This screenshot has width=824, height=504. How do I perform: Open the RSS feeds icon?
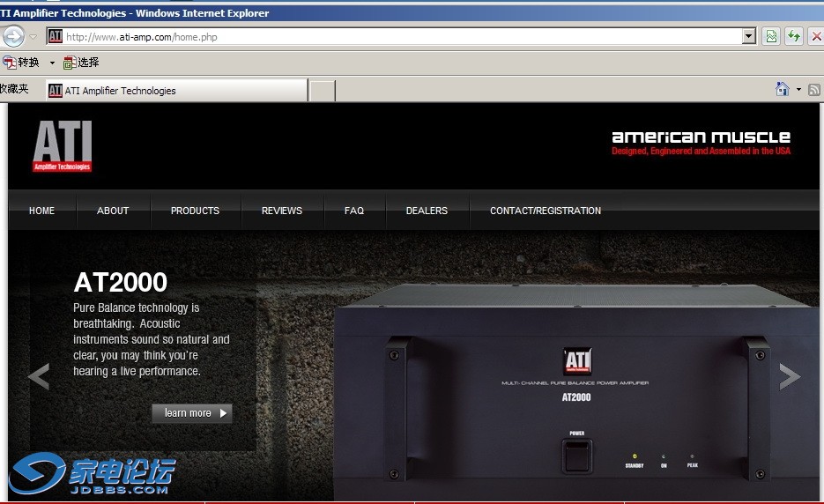[x=814, y=90]
